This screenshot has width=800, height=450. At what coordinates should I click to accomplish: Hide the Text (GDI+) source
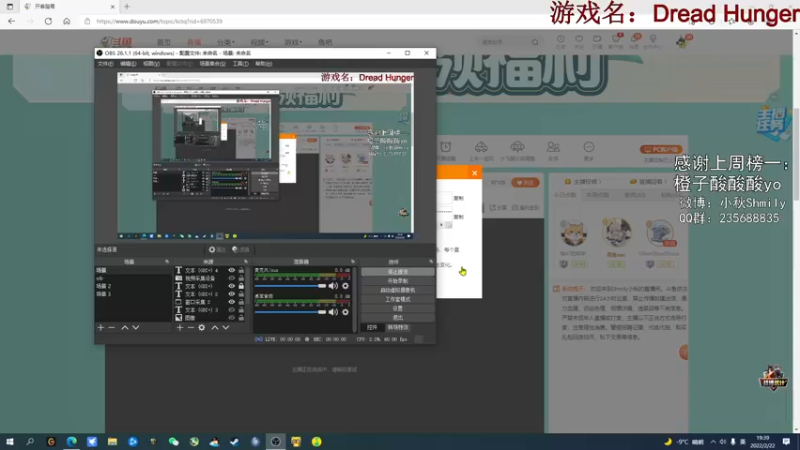tap(232, 286)
